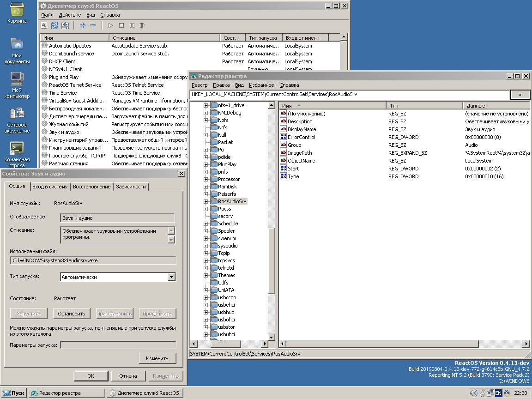Switch to the Log On tab
The image size is (532, 399).
(50, 187)
